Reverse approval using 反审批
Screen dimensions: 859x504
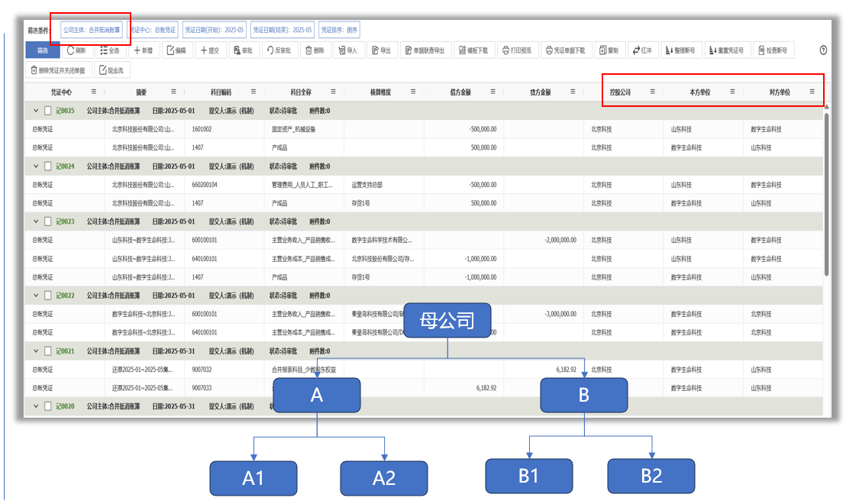279,50
